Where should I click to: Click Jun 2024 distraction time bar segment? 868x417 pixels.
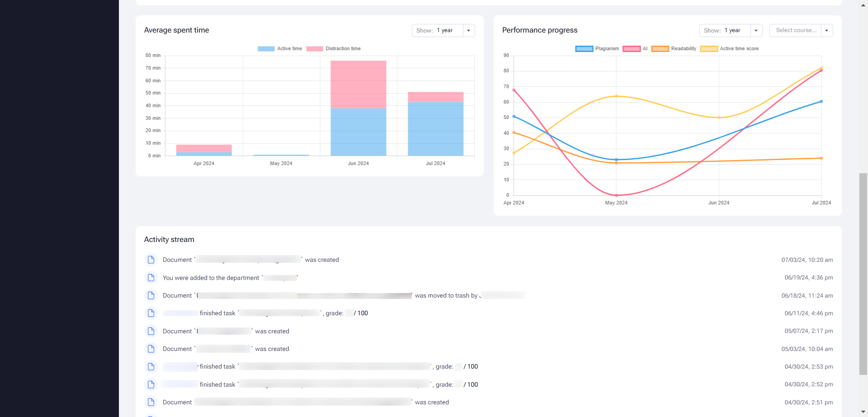tap(359, 84)
